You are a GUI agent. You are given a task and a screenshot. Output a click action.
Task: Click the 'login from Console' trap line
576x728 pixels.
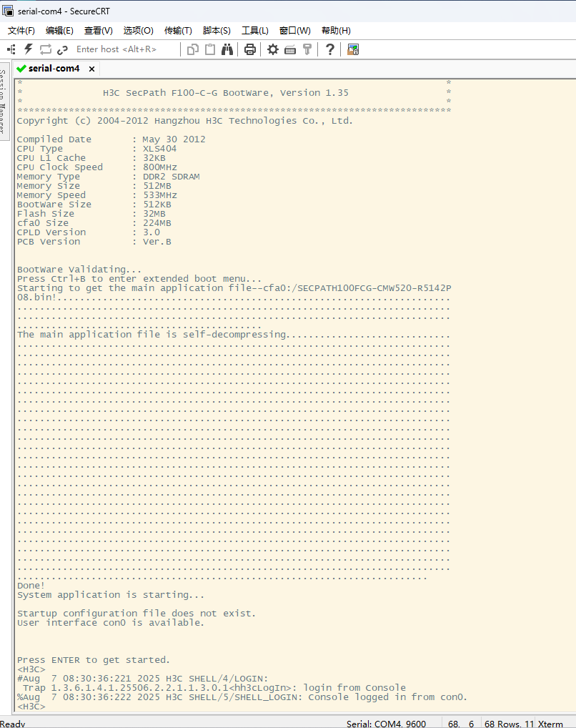pyautogui.click(x=214, y=688)
